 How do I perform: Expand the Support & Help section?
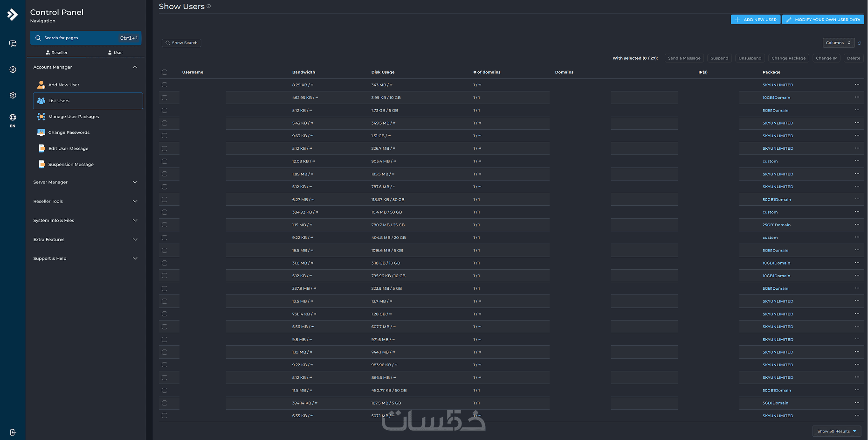click(x=86, y=258)
